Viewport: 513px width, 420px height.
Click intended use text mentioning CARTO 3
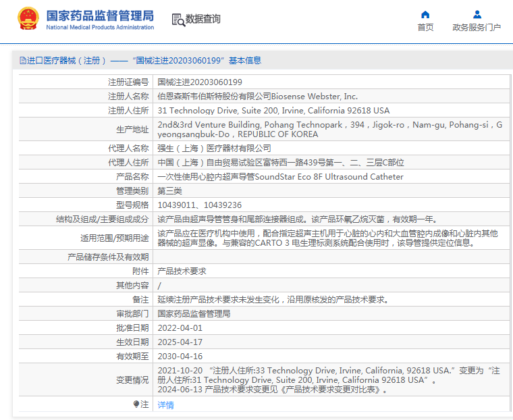327,238
